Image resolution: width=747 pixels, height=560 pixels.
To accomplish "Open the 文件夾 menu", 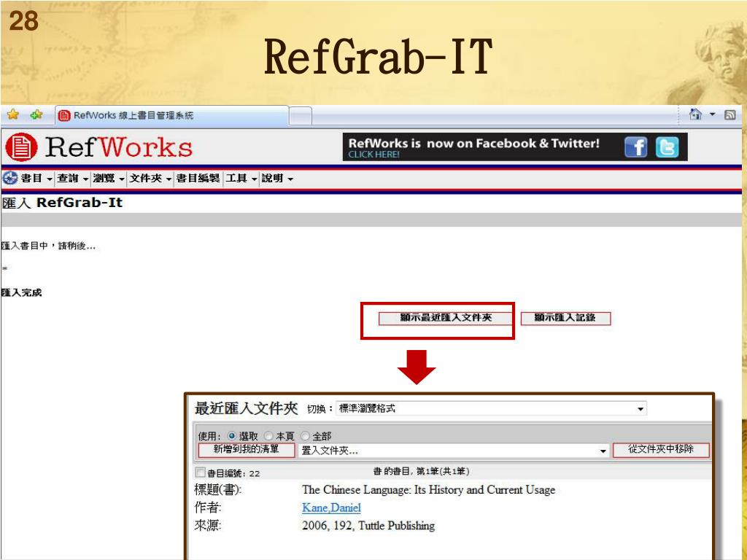I will click(150, 179).
